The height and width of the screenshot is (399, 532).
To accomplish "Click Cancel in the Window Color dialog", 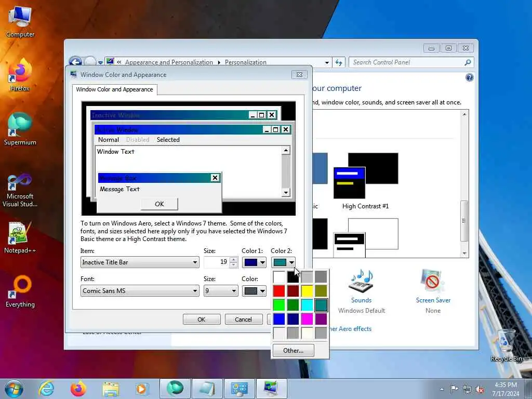I will [x=244, y=320].
